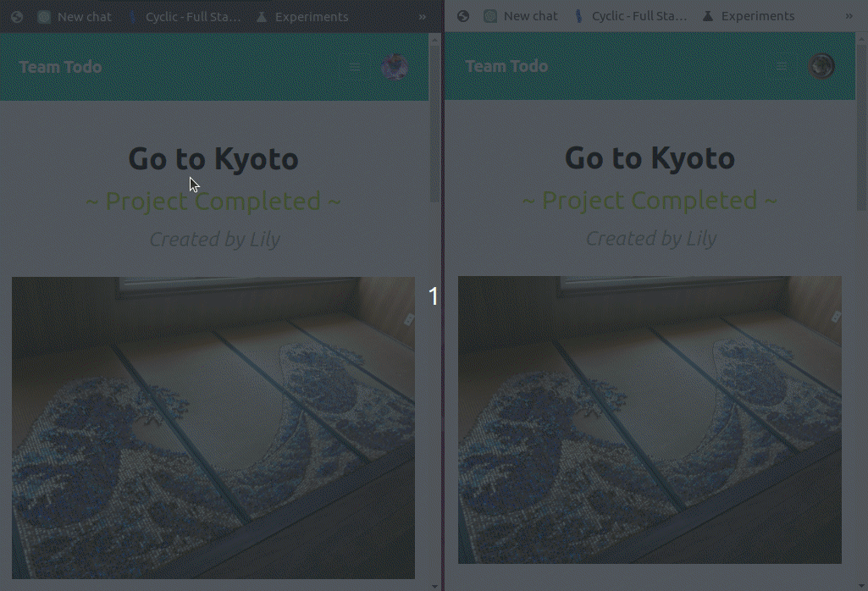Click the Kyoto wave photo in left window
This screenshot has height=591, width=868.
pos(213,428)
